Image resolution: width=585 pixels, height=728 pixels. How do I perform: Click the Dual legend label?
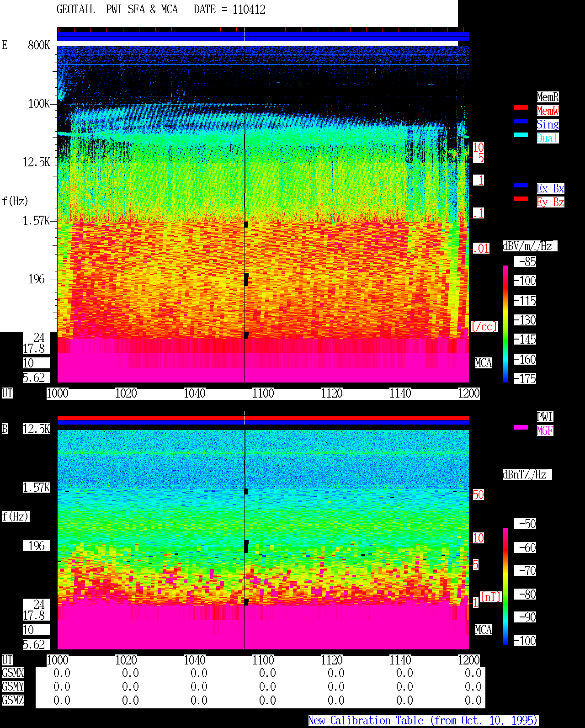tap(548, 138)
